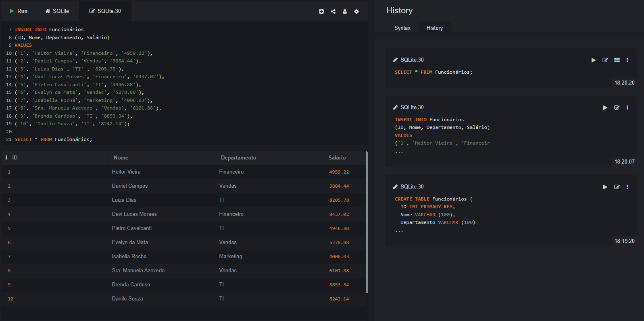Click salary value 4006.03
Screen dimensions: 644x321
tap(339, 257)
